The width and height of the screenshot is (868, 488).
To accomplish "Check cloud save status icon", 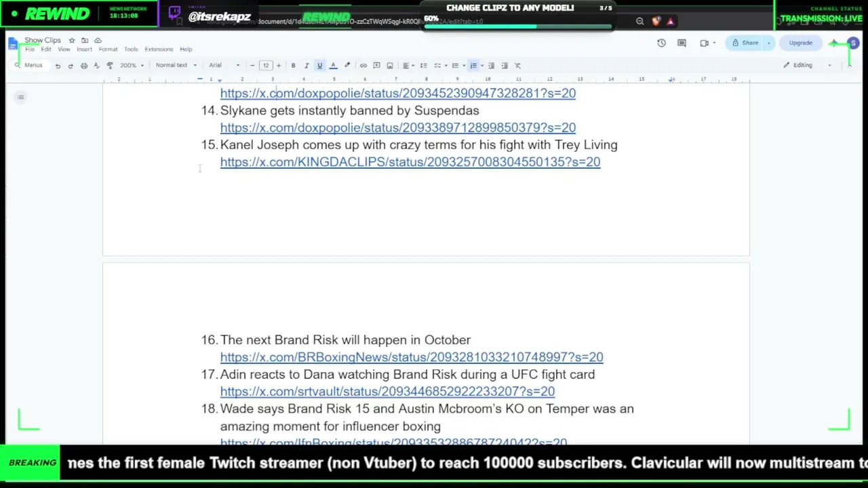I will click(x=98, y=41).
